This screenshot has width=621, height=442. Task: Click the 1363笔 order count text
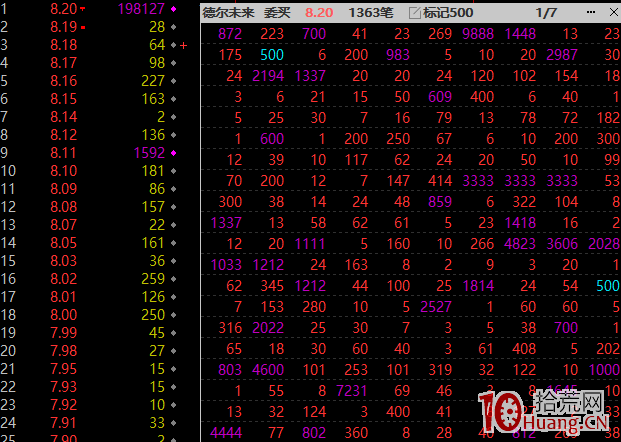(371, 13)
